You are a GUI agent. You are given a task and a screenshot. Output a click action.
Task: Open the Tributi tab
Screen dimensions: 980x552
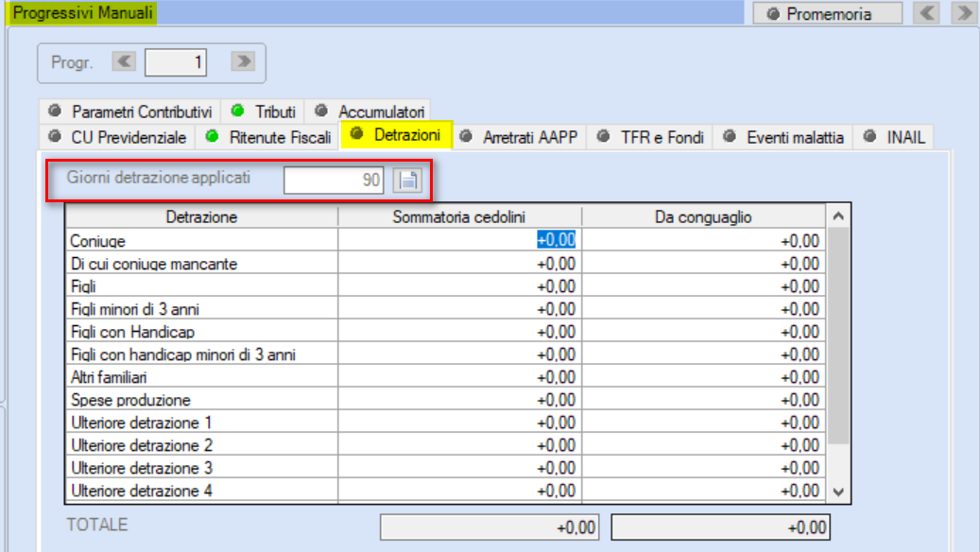coord(263,112)
